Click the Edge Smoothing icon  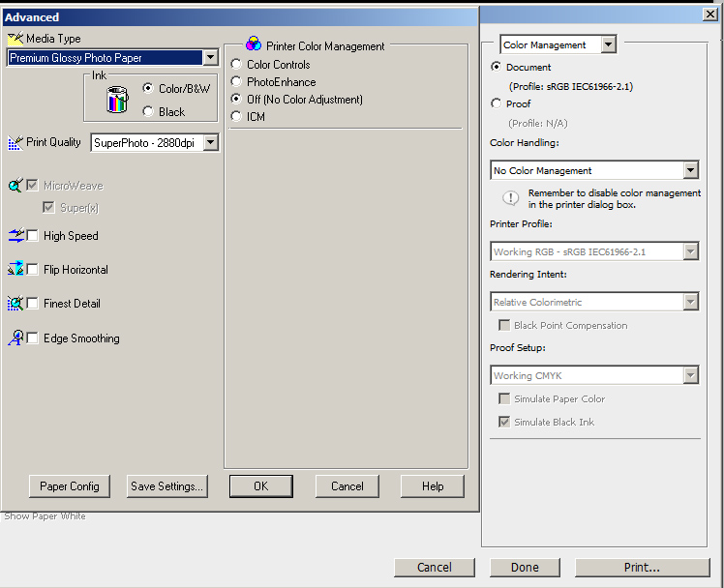[x=15, y=338]
